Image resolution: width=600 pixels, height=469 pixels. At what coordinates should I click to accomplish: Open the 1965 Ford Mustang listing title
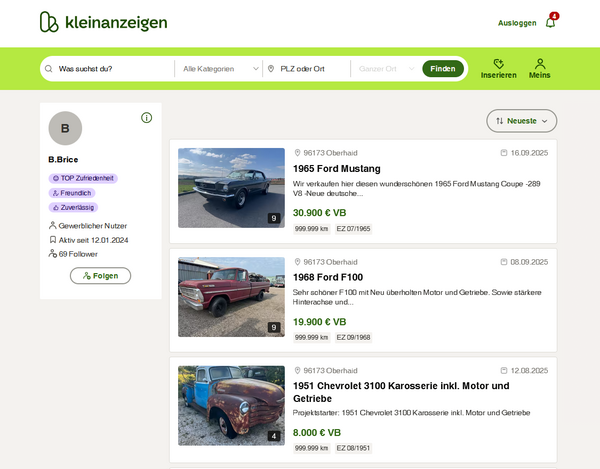(336, 169)
